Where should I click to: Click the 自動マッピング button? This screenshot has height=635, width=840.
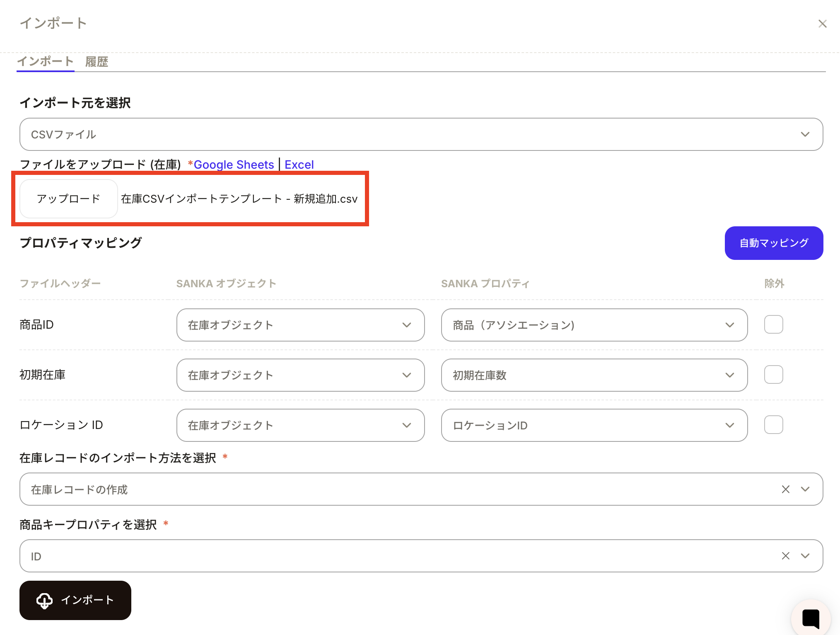pos(773,243)
